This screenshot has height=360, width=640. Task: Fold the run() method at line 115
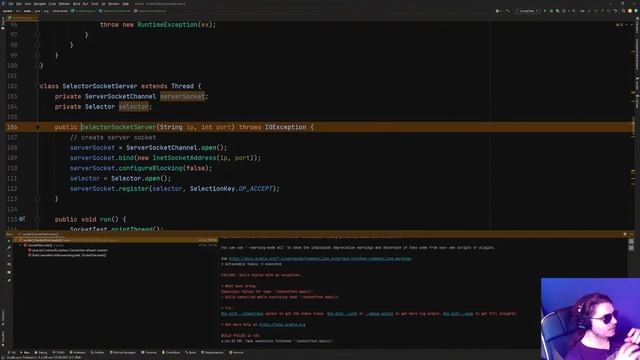[x=37, y=220]
